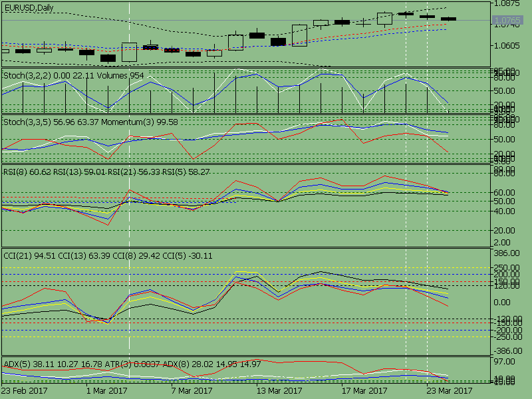Click the CCI(8) 29.42 readout

click(136, 255)
